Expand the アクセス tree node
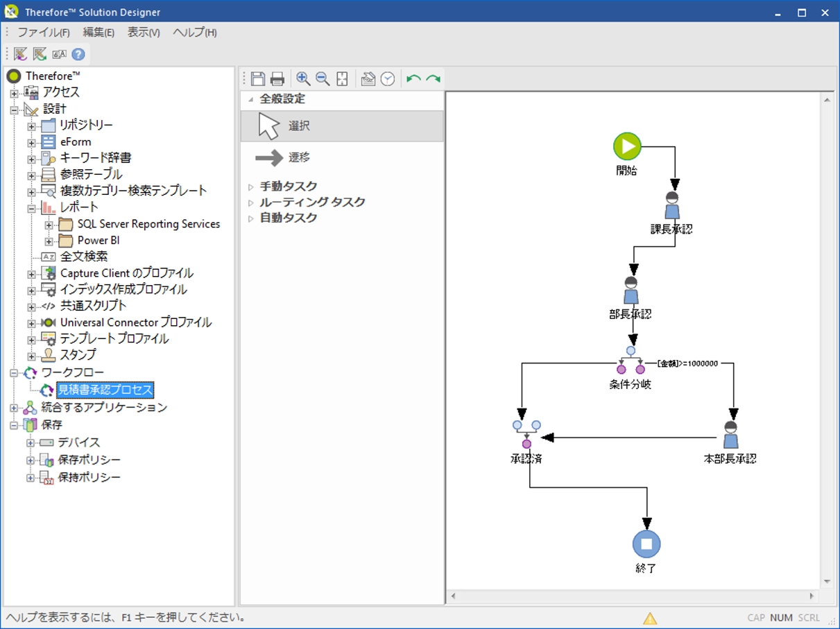840x629 pixels. pos(14,92)
